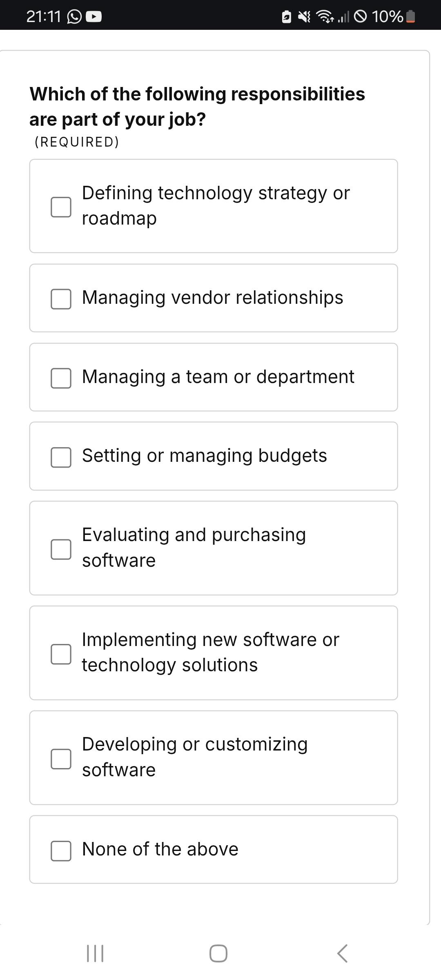Tap the muted sound status icon
The width and height of the screenshot is (441, 980).
point(304,17)
